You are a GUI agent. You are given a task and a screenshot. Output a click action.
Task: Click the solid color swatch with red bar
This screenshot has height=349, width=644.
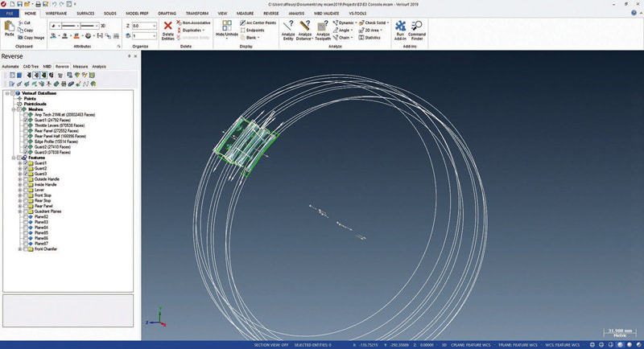point(76,36)
